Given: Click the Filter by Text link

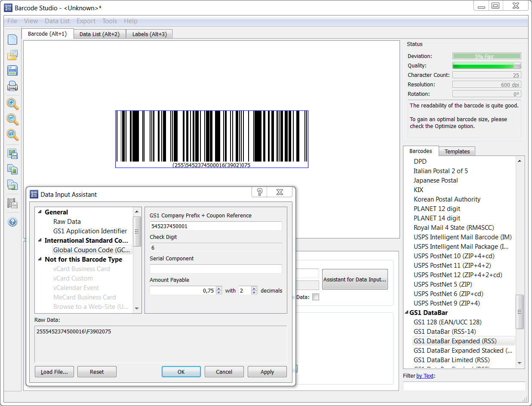Looking at the screenshot, I should point(425,376).
